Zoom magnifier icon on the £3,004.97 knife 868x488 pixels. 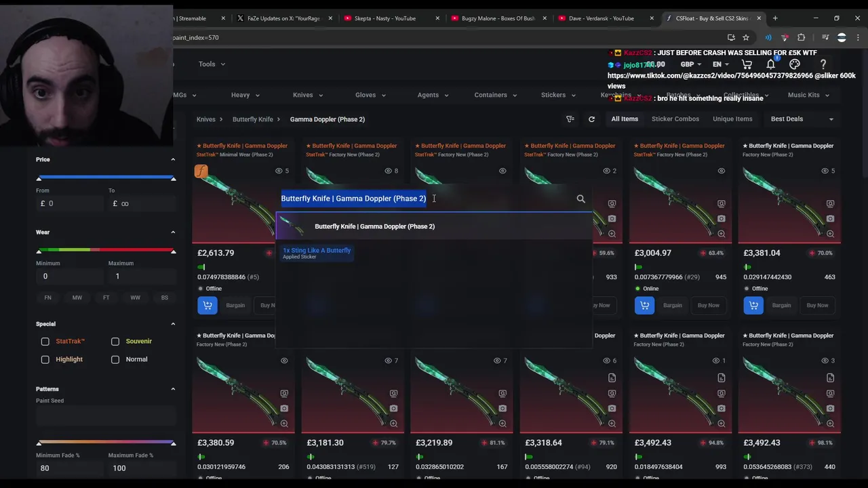pos(721,234)
